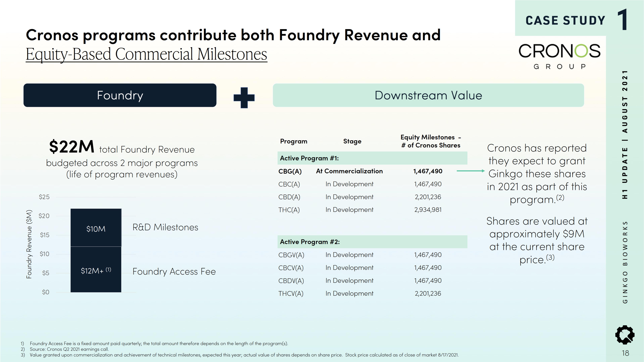Click the Equity Milestones column header
The height and width of the screenshot is (362, 644).
coord(431,141)
